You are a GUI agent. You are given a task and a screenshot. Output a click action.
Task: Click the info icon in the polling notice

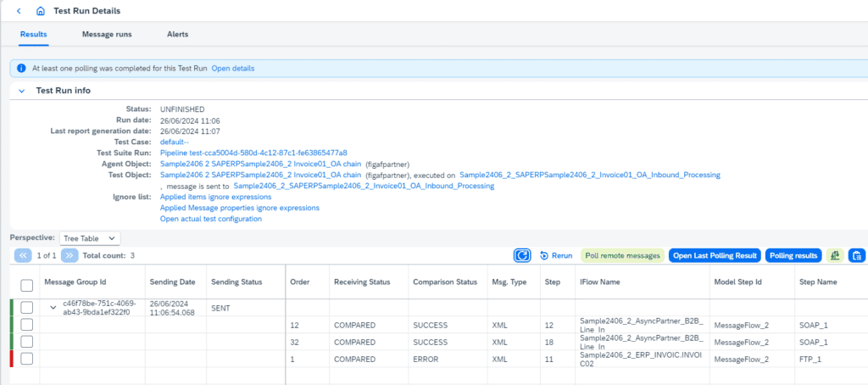pos(21,69)
